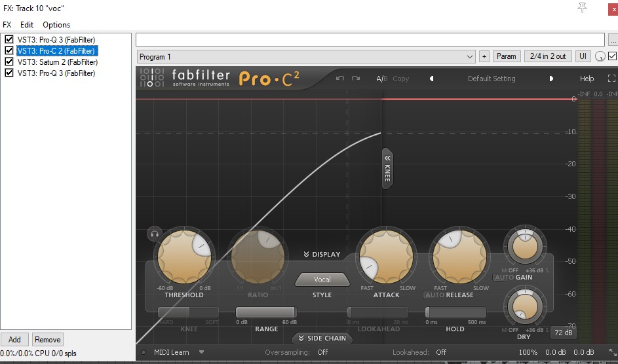
Task: Toggle first Pro-Q 3 plugin checkbox
Action: pyautogui.click(x=9, y=39)
